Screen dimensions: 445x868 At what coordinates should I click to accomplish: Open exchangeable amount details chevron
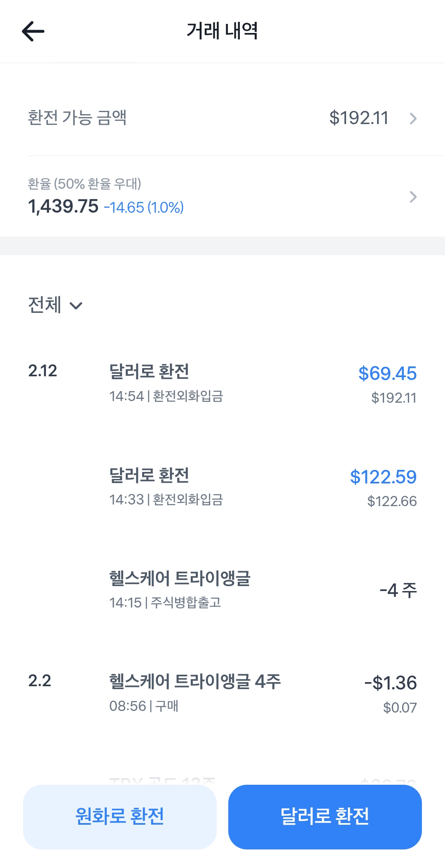tap(413, 119)
